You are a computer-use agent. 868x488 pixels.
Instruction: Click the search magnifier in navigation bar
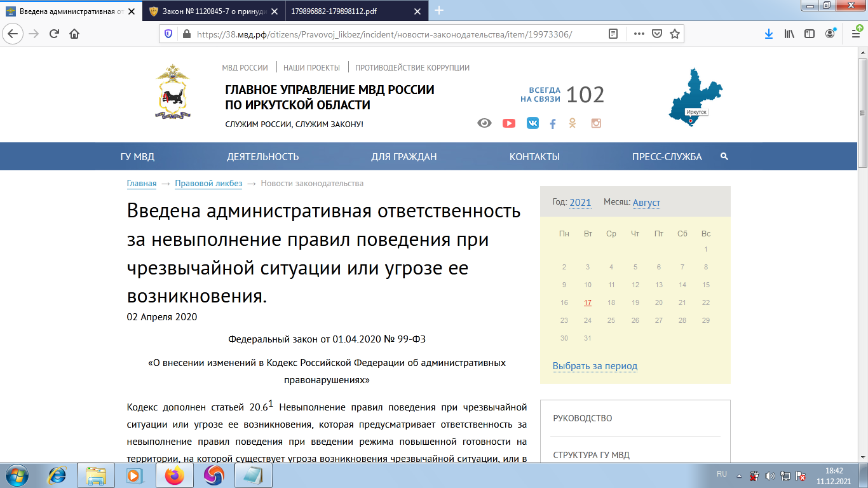[724, 156]
